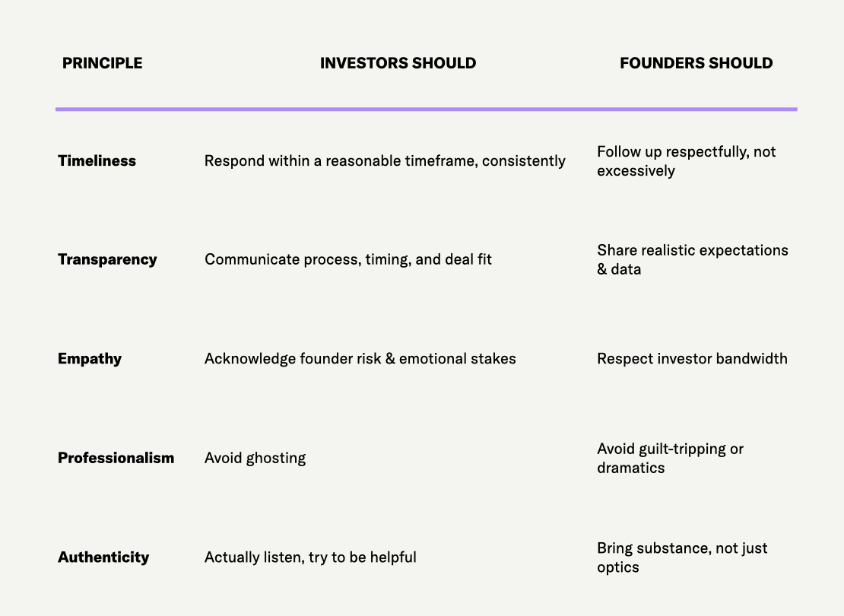This screenshot has height=616, width=844.
Task: Click 'Respond within a reasonable timeframe, consistently' text
Action: tap(385, 160)
